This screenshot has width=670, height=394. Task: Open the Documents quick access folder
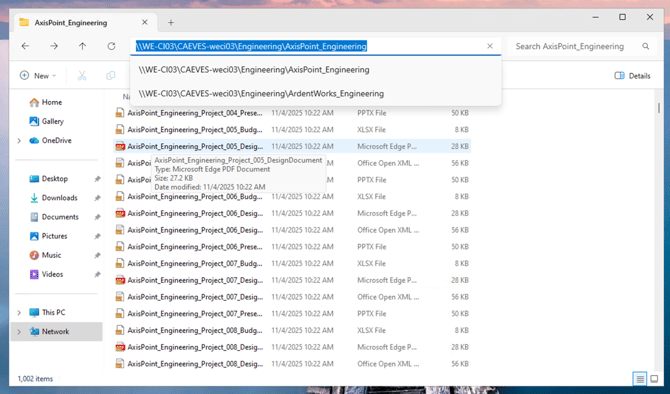[x=60, y=217]
